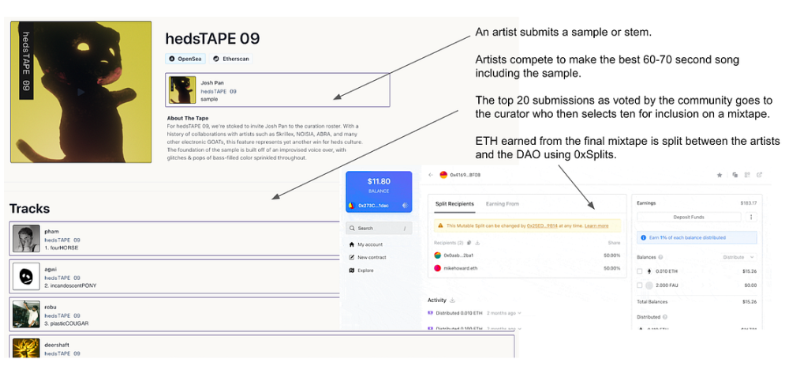Open Explore in the sidebar
Screen dimensions: 802x366
point(361,270)
